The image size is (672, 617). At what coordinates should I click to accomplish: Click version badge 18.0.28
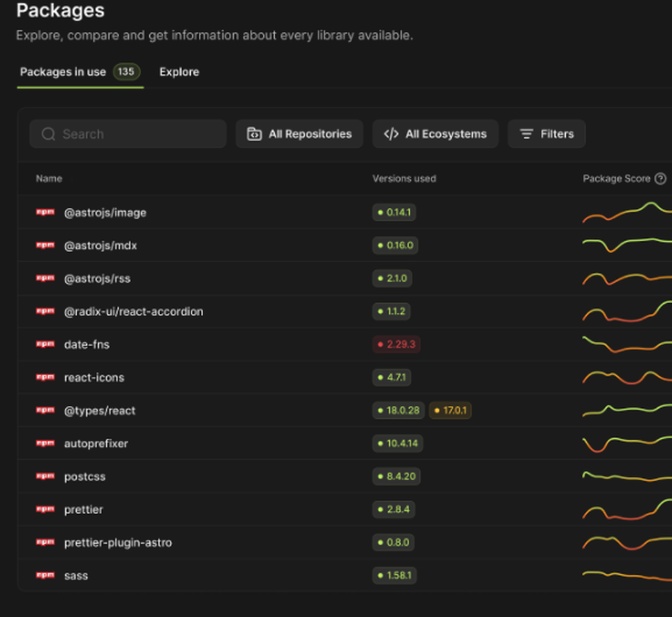tap(398, 411)
